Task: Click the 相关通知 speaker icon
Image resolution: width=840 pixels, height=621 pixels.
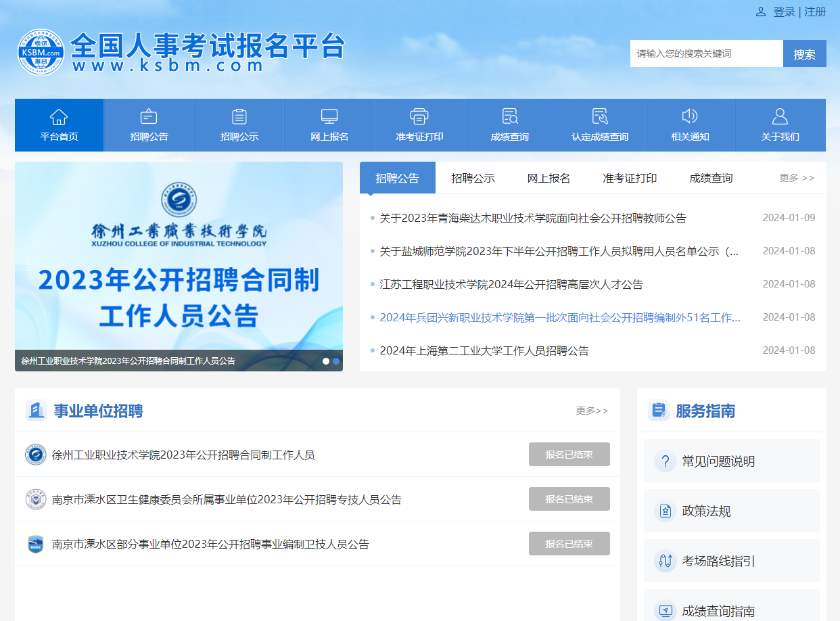Action: (690, 116)
